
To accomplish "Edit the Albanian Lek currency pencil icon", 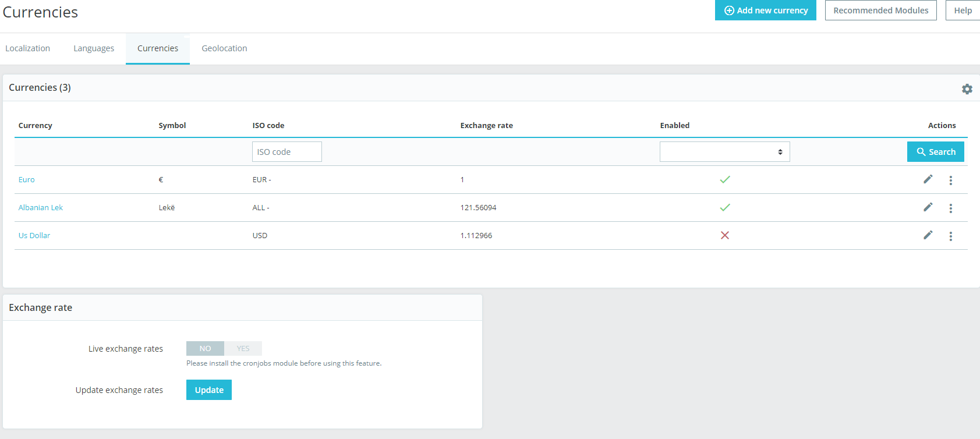I will (928, 207).
